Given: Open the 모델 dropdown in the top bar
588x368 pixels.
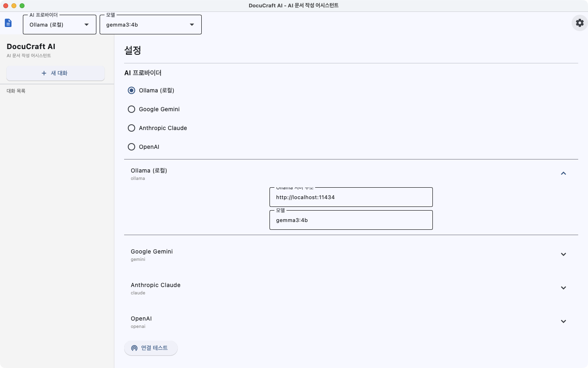Looking at the screenshot, I should click(151, 25).
